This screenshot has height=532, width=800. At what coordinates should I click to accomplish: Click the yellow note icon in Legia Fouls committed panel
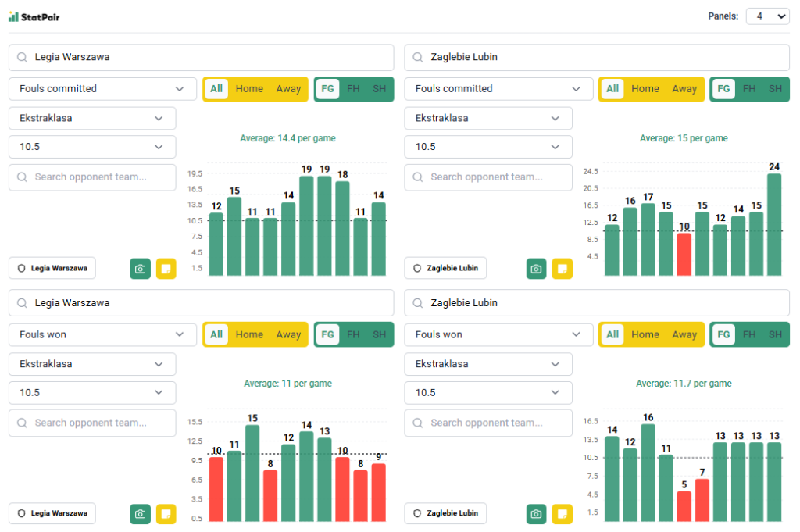[166, 268]
